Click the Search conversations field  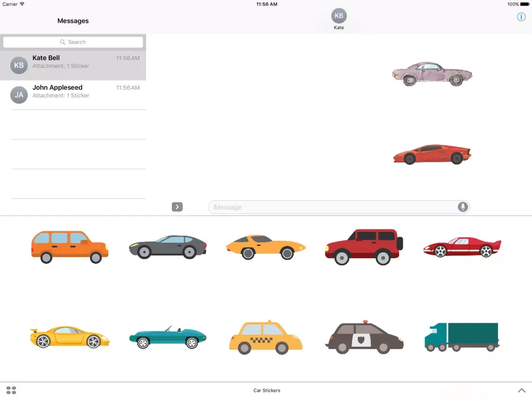[x=73, y=42]
